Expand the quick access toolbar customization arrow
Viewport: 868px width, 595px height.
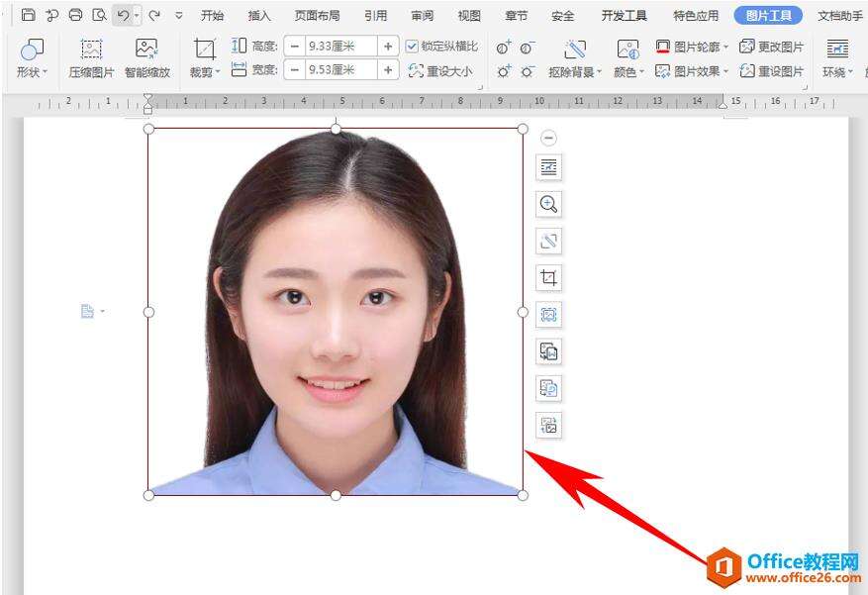click(179, 16)
